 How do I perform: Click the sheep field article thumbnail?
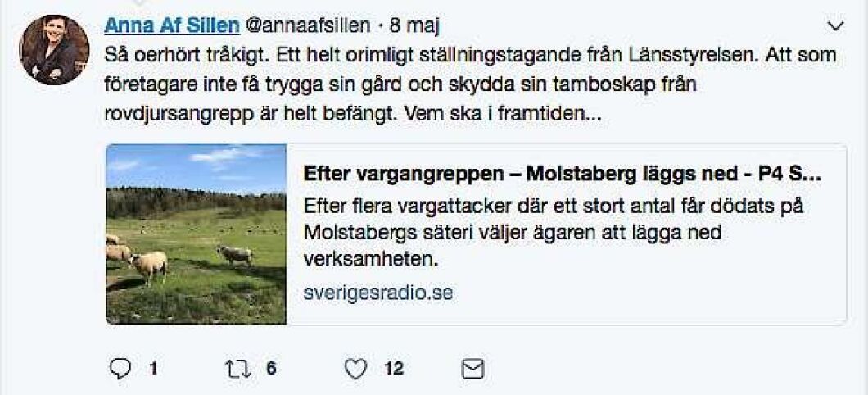click(197, 234)
